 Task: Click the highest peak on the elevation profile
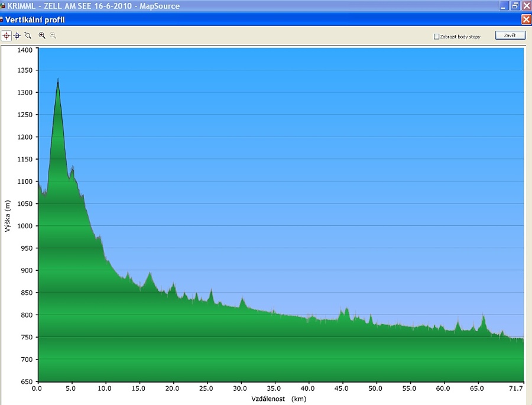coord(58,80)
